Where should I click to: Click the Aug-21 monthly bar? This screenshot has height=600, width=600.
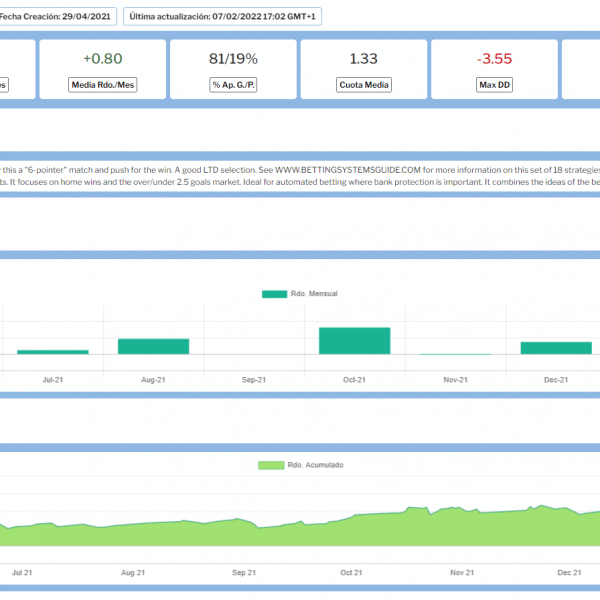tap(153, 346)
